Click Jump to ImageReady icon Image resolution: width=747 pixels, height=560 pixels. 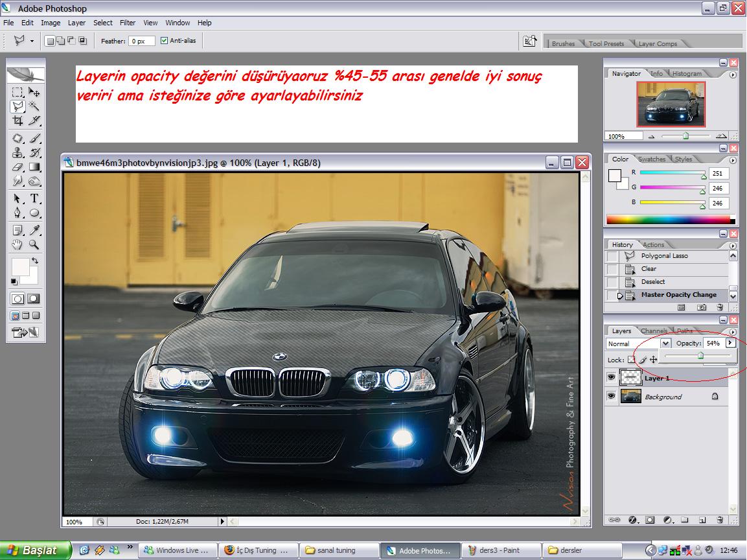(26, 332)
